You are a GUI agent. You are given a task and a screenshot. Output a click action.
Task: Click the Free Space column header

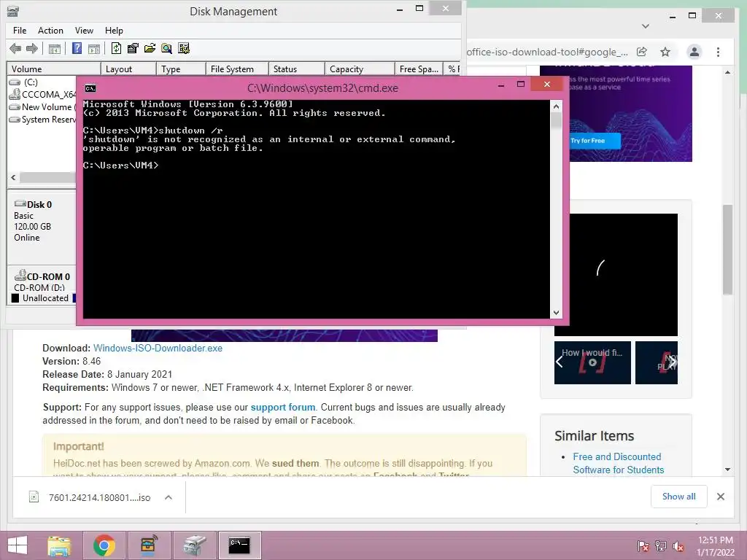pos(419,69)
